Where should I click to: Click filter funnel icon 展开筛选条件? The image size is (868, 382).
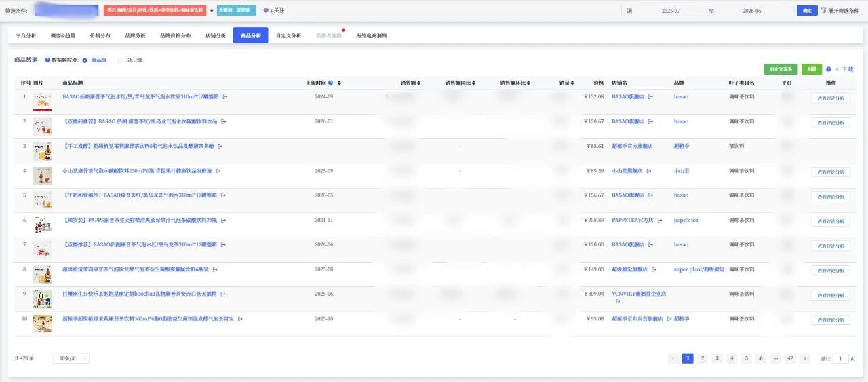point(823,11)
